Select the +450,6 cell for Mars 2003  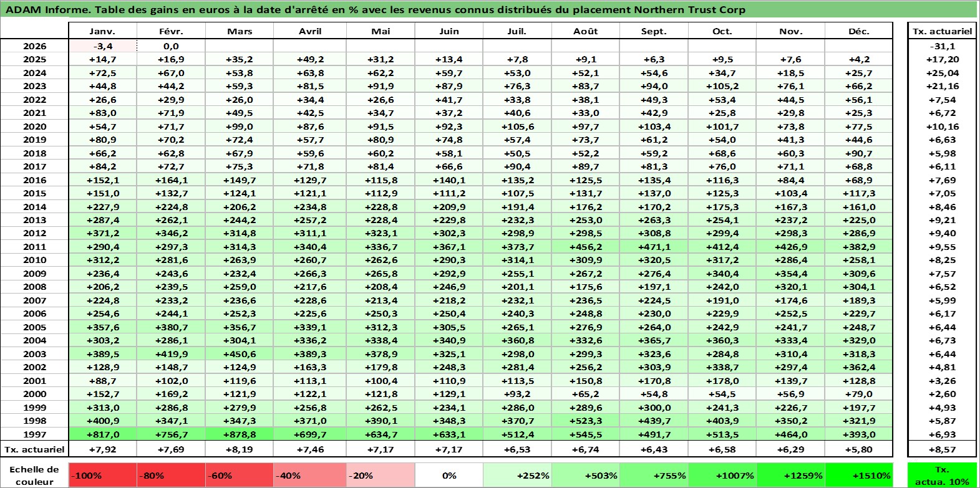240,354
